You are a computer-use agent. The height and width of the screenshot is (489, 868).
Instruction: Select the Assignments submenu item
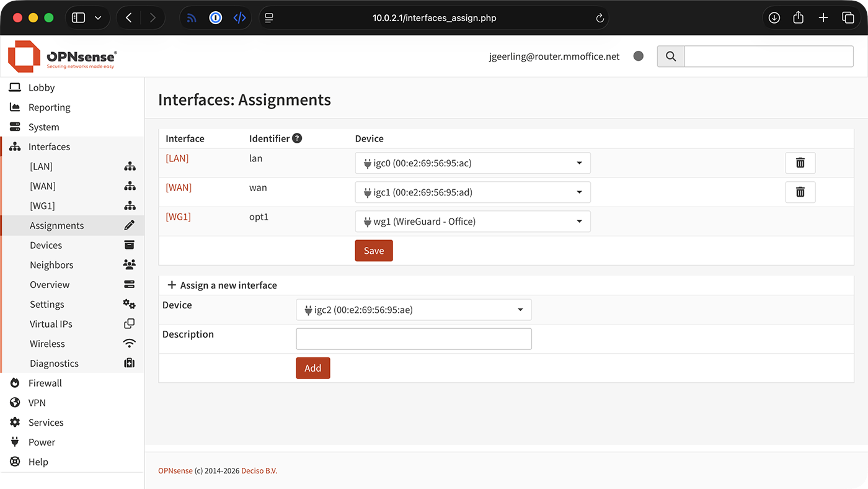(x=73, y=226)
